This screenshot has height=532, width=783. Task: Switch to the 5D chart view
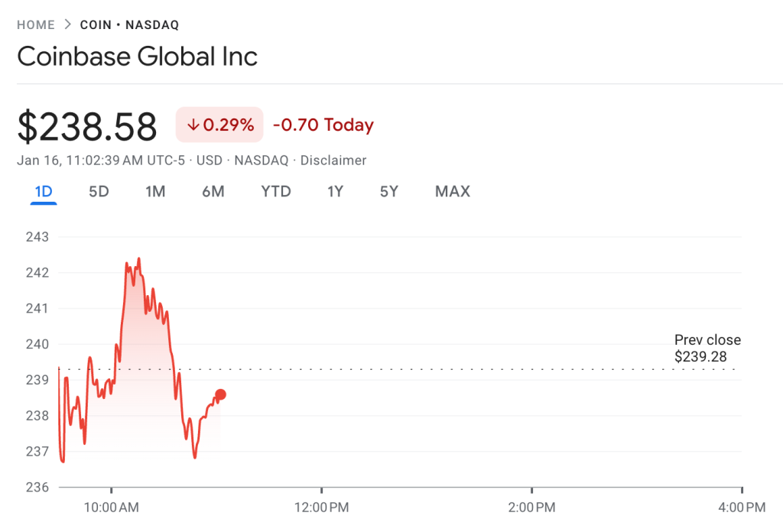98,191
